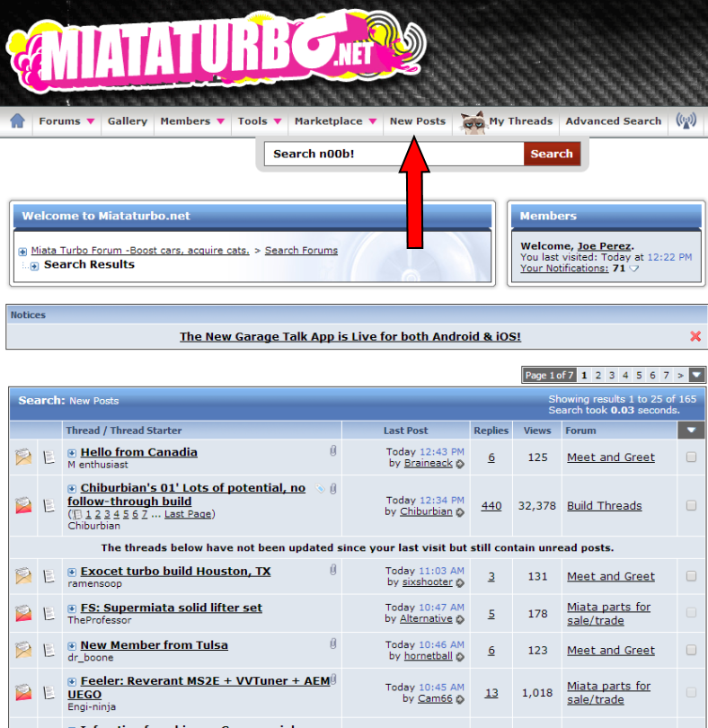Go to page 7 of results

(x=666, y=375)
